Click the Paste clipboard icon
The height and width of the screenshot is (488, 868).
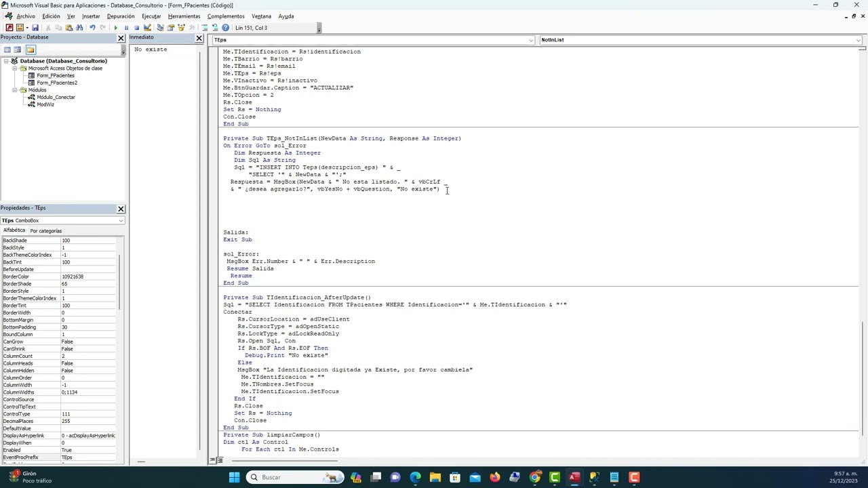click(x=68, y=28)
